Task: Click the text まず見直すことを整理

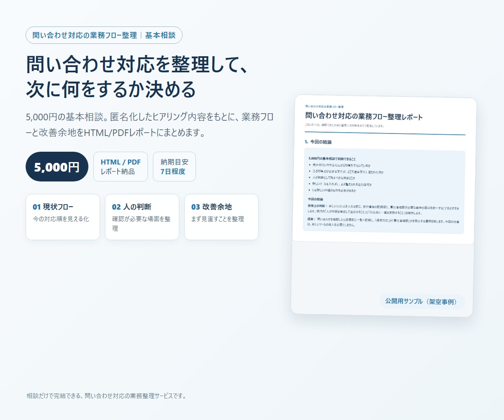Action: coord(218,219)
